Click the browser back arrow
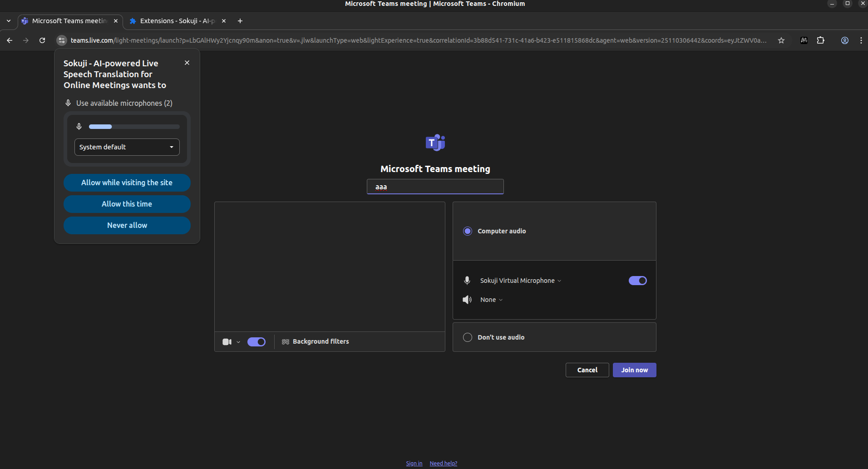The height and width of the screenshot is (469, 868). [x=10, y=40]
